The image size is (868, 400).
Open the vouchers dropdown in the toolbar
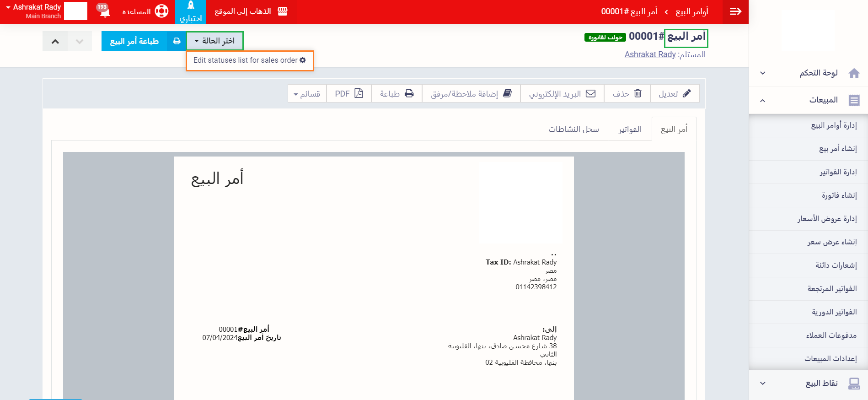click(x=307, y=94)
